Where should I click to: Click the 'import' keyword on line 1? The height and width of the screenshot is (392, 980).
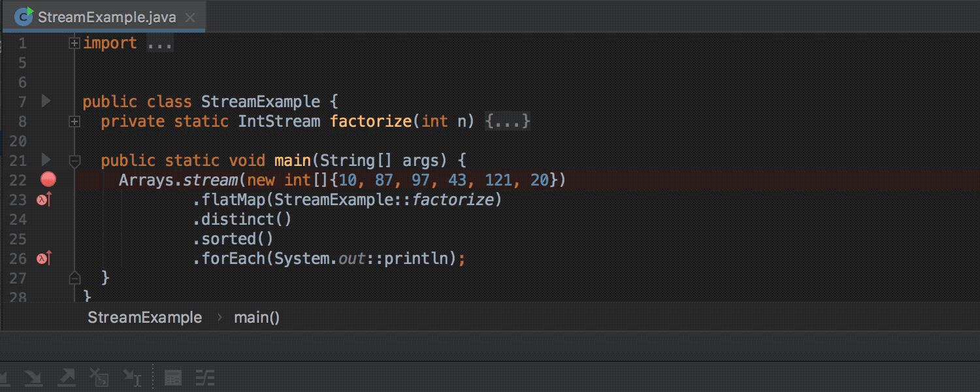click(110, 44)
